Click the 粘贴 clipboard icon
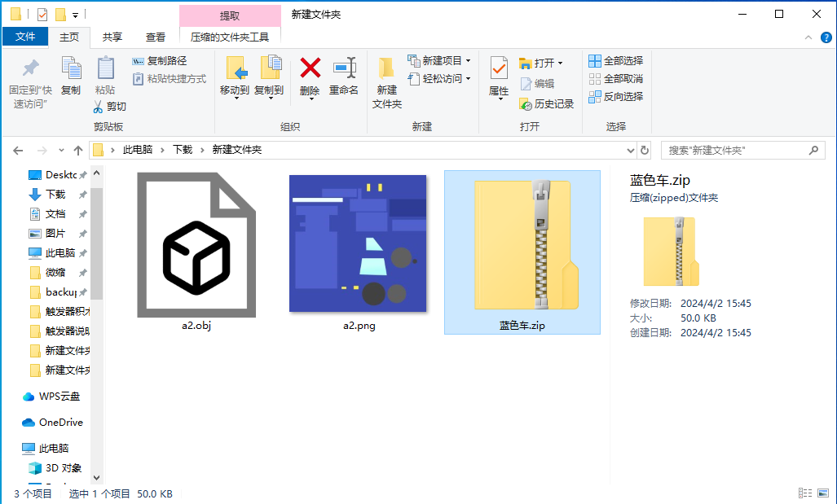Viewport: 837px width, 504px height. point(105,68)
